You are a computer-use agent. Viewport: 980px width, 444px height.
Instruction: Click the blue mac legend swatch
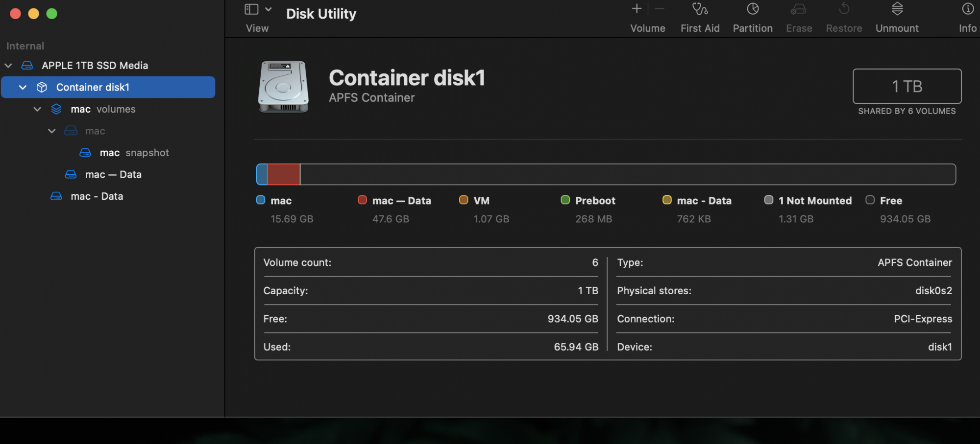pos(261,200)
